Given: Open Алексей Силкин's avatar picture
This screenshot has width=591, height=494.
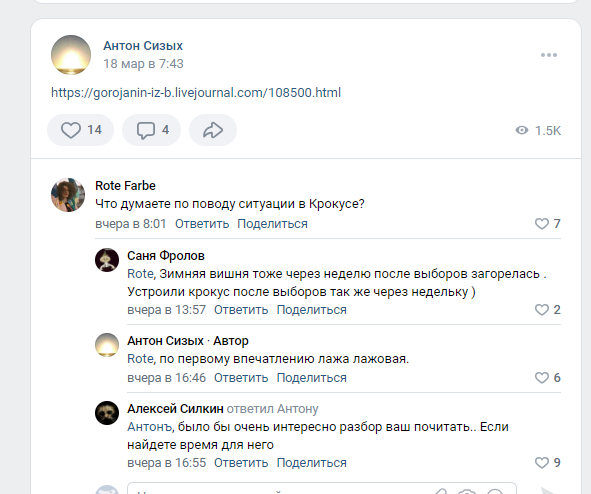Looking at the screenshot, I should [x=107, y=413].
